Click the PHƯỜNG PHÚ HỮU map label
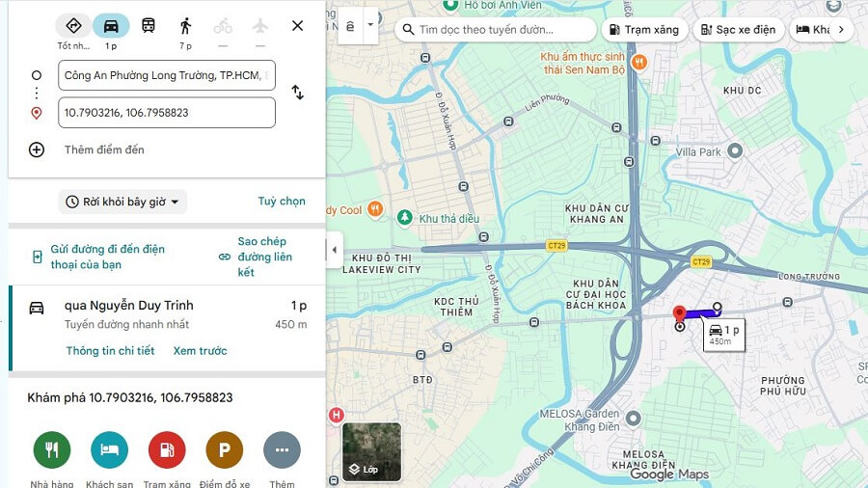The image size is (868, 488). 783,386
